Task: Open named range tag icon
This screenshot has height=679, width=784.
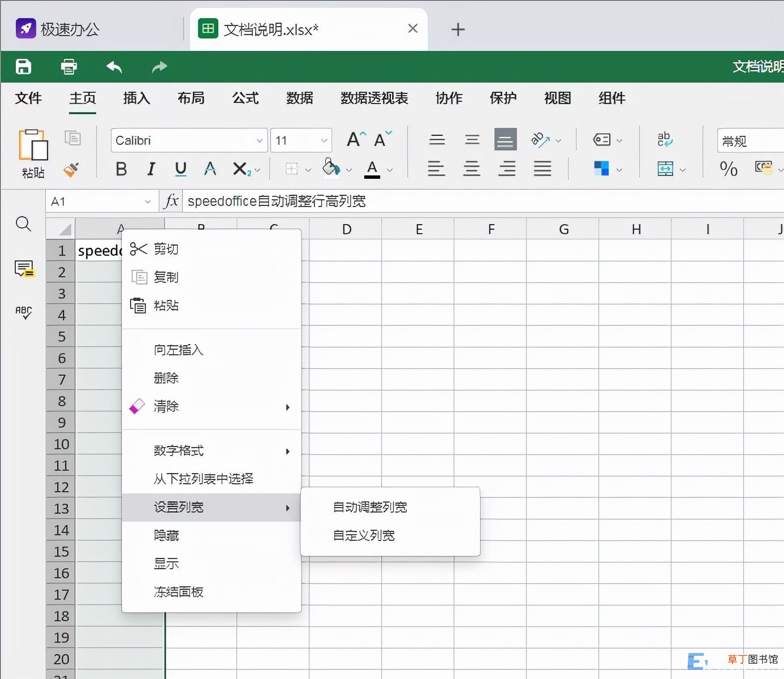Action: tap(602, 139)
